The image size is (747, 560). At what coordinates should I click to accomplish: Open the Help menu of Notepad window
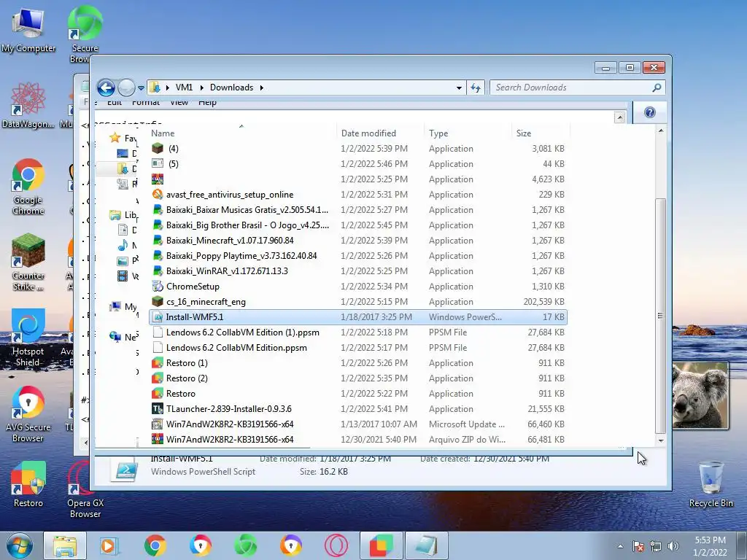click(x=207, y=102)
